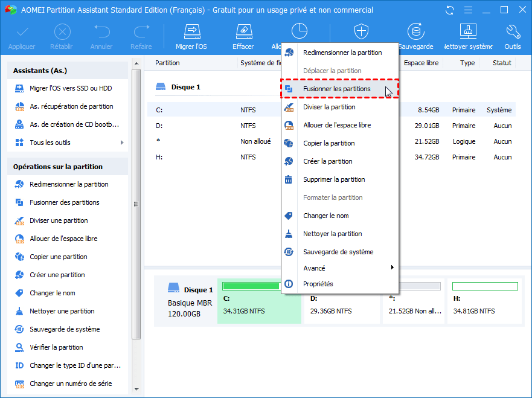Select the H: partition row in list
Viewport: 532px width, 398px height.
[x=332, y=157]
